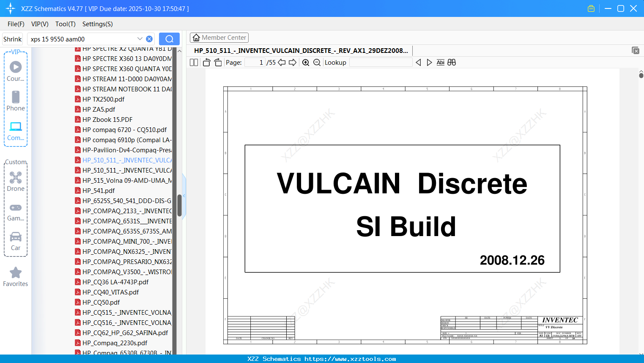Viewport: 644px width, 363px height.
Task: Open the Settings(S) menu
Action: (x=98, y=24)
